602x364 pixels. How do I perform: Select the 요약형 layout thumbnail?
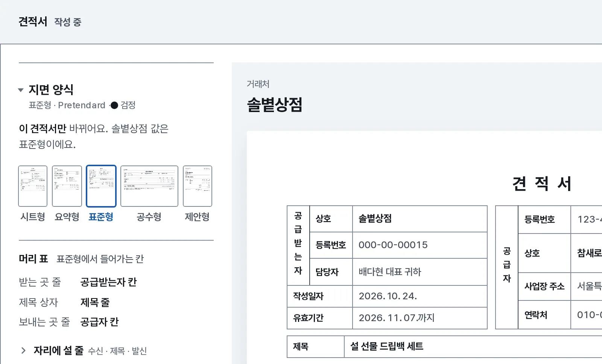(67, 186)
